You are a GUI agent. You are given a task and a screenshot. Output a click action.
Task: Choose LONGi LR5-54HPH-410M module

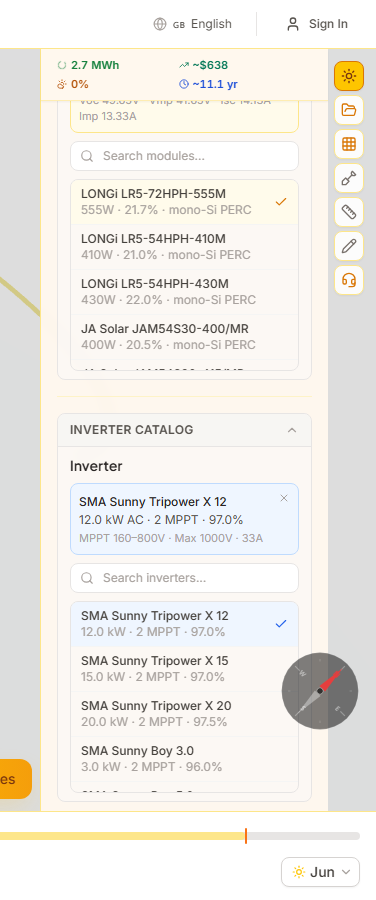184,247
